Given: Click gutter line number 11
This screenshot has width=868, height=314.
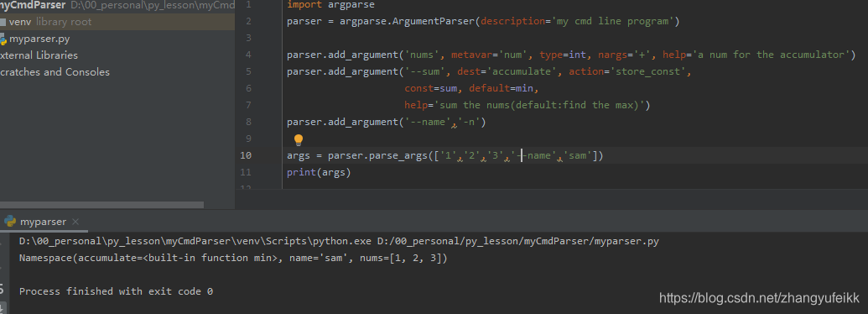Looking at the screenshot, I should [245, 172].
